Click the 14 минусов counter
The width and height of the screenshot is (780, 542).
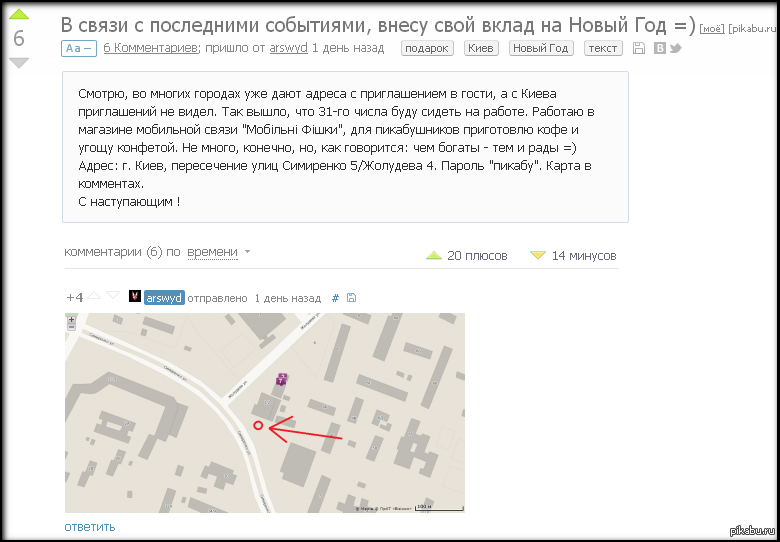click(x=574, y=256)
